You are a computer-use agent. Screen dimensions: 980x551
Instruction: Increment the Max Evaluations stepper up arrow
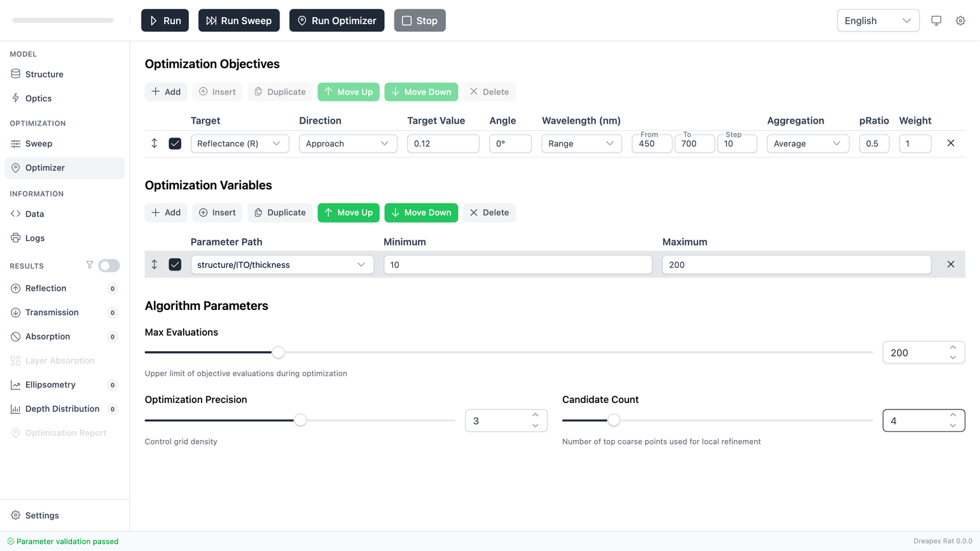[x=953, y=348]
